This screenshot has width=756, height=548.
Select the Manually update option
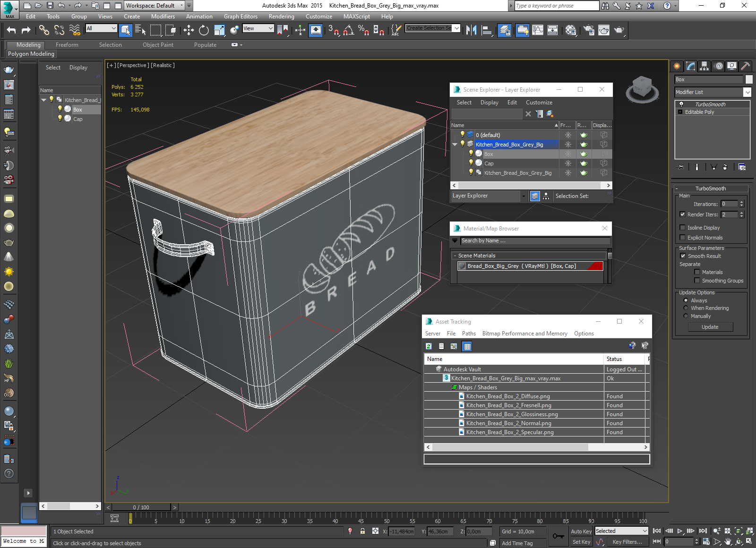coord(686,316)
